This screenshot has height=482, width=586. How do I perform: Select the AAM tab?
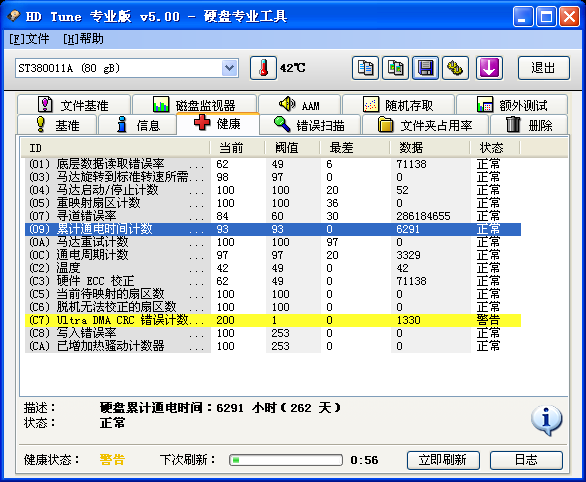pos(299,105)
